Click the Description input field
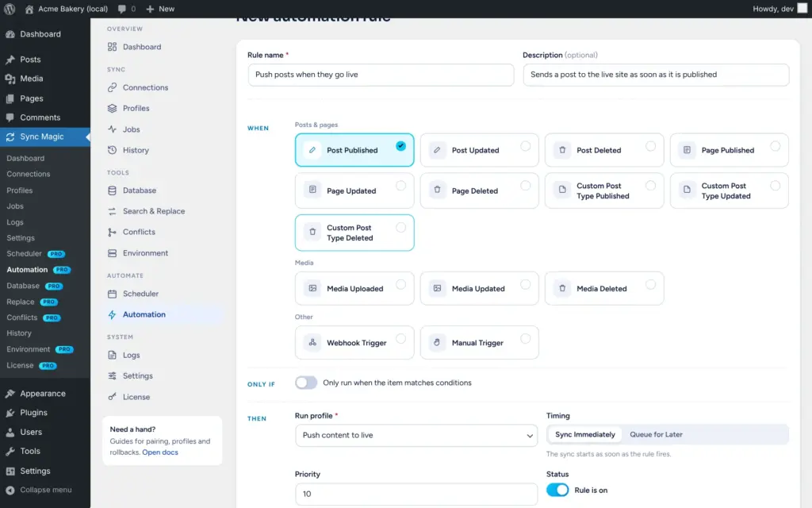 coord(656,75)
